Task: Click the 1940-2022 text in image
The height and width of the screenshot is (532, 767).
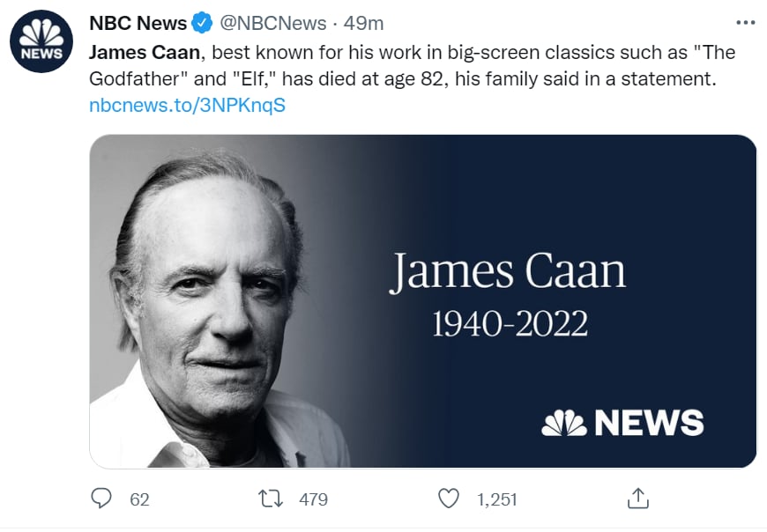Action: 510,323
